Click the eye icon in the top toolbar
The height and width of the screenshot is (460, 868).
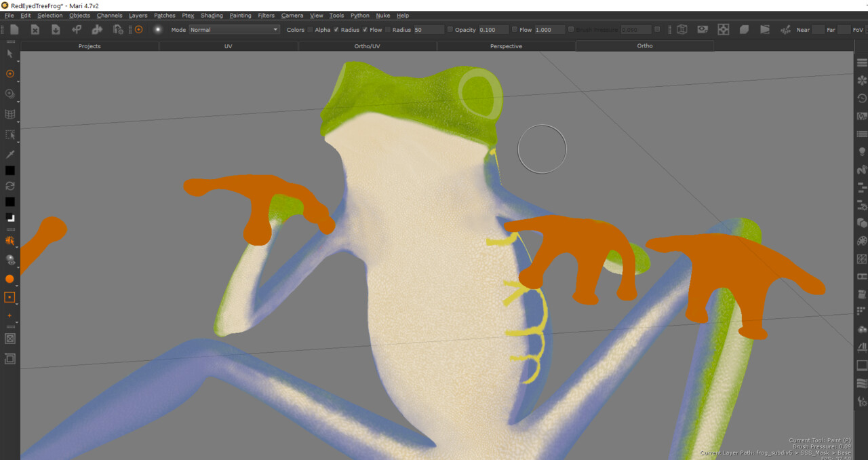[x=703, y=30]
